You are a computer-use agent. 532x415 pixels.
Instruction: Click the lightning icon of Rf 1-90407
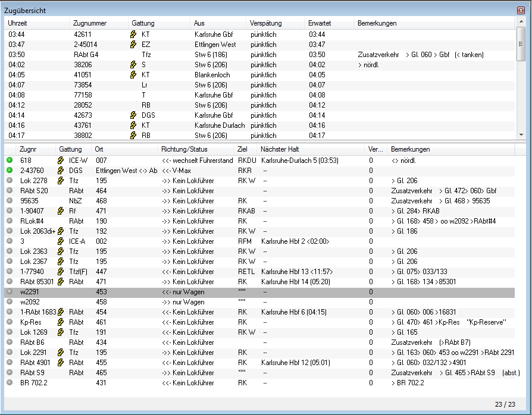click(x=61, y=211)
